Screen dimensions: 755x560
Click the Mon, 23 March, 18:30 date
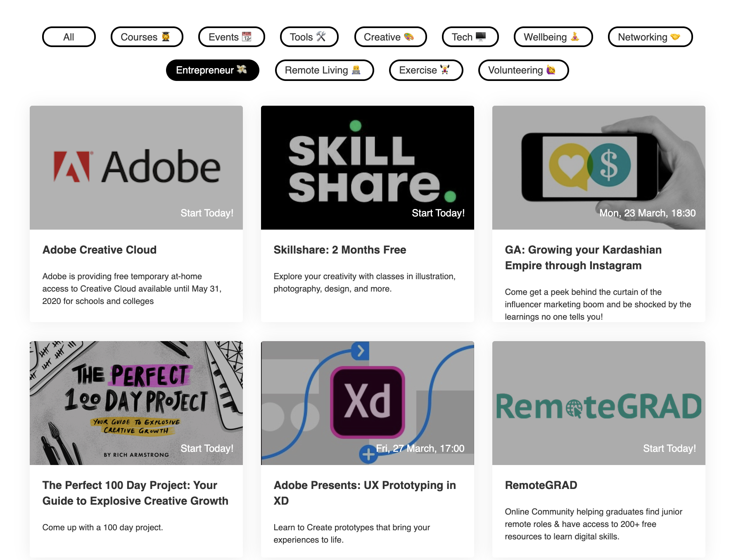click(x=648, y=213)
